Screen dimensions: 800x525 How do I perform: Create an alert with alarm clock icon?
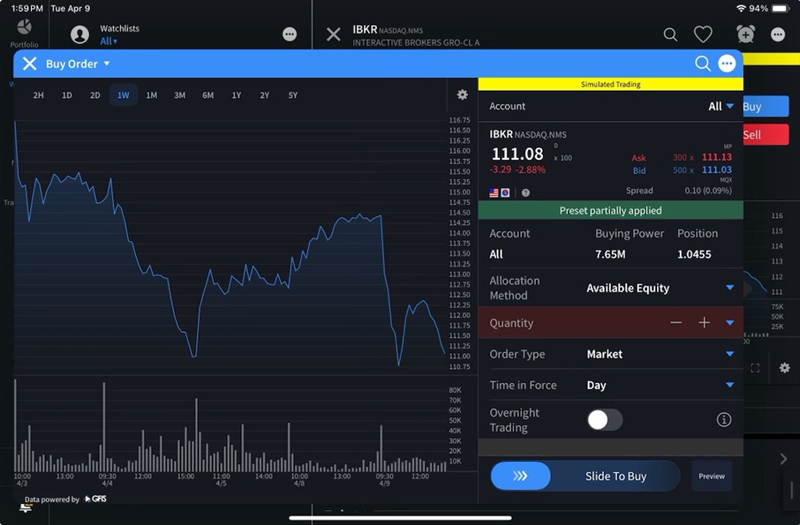pos(745,34)
